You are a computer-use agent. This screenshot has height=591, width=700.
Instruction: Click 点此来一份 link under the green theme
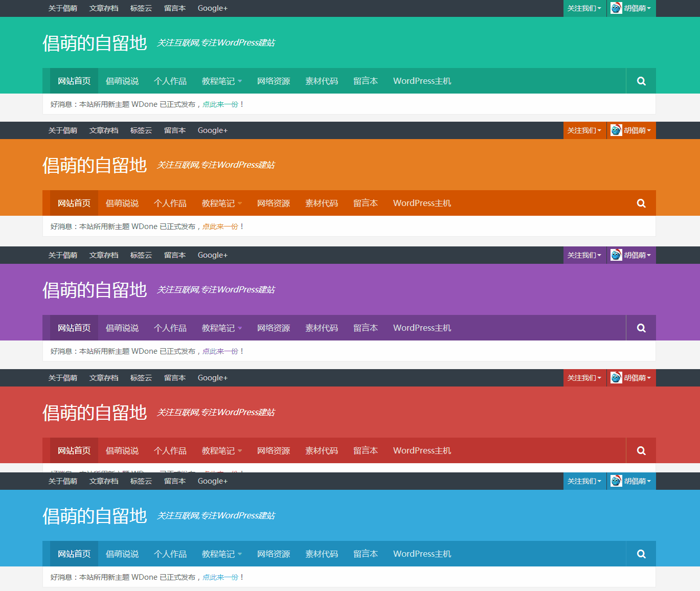[x=220, y=104]
